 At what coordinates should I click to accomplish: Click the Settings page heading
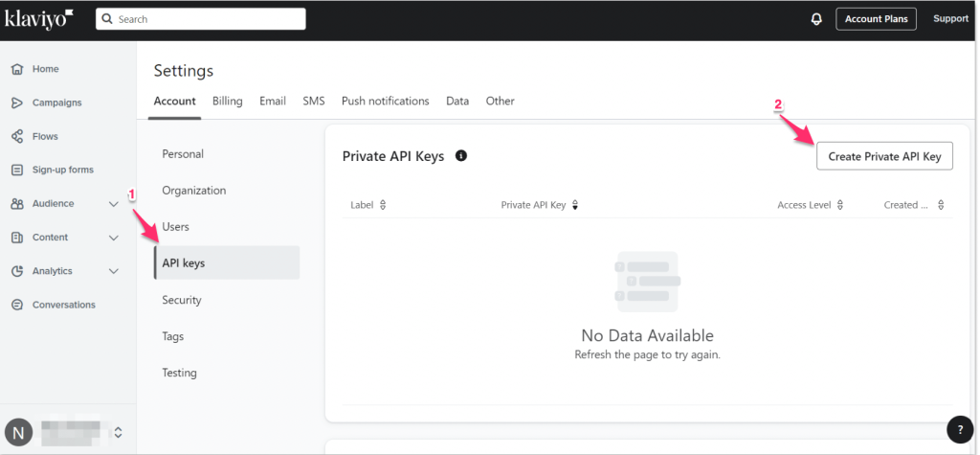pyautogui.click(x=184, y=71)
